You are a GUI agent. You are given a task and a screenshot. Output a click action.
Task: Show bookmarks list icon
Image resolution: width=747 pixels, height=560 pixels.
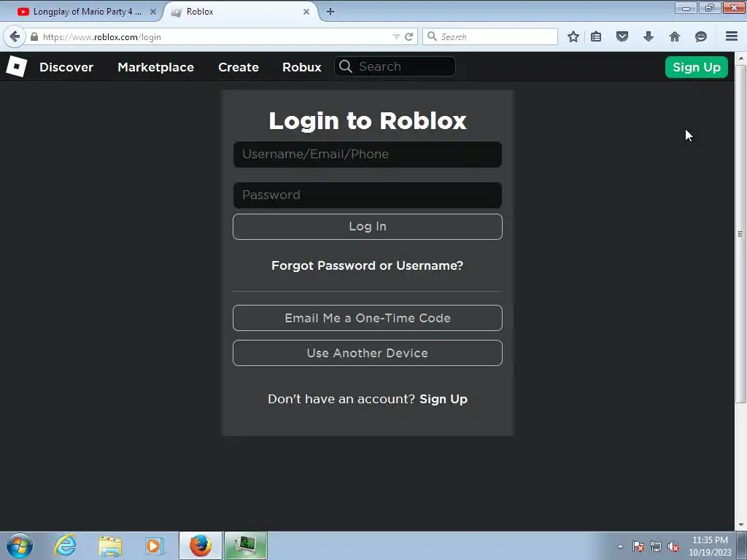coord(596,36)
